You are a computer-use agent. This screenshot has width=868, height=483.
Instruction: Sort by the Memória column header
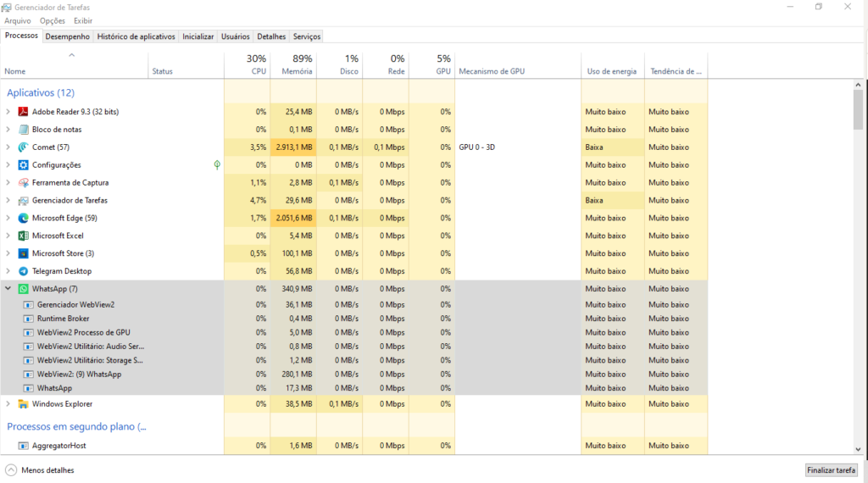[x=293, y=65]
